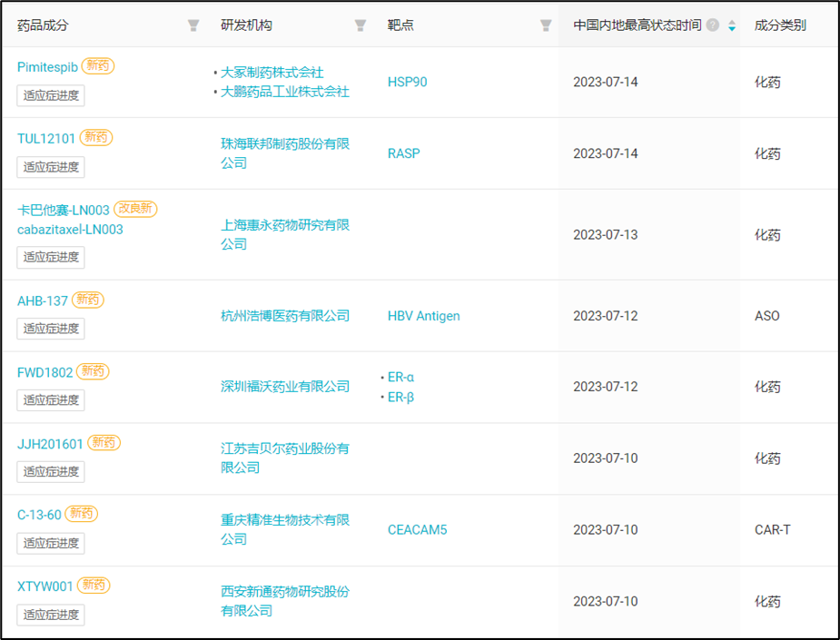The height and width of the screenshot is (640, 840).
Task: Click 新药 badge beside C-13-60
Action: 82,514
